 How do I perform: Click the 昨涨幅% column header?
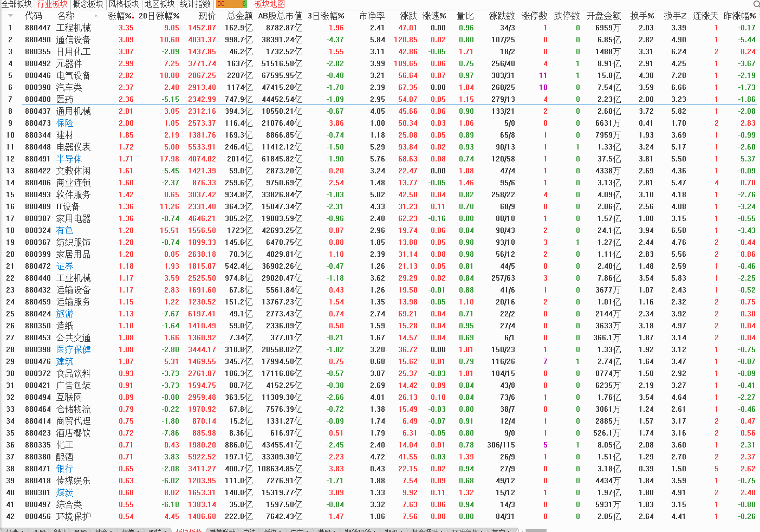pyautogui.click(x=740, y=16)
